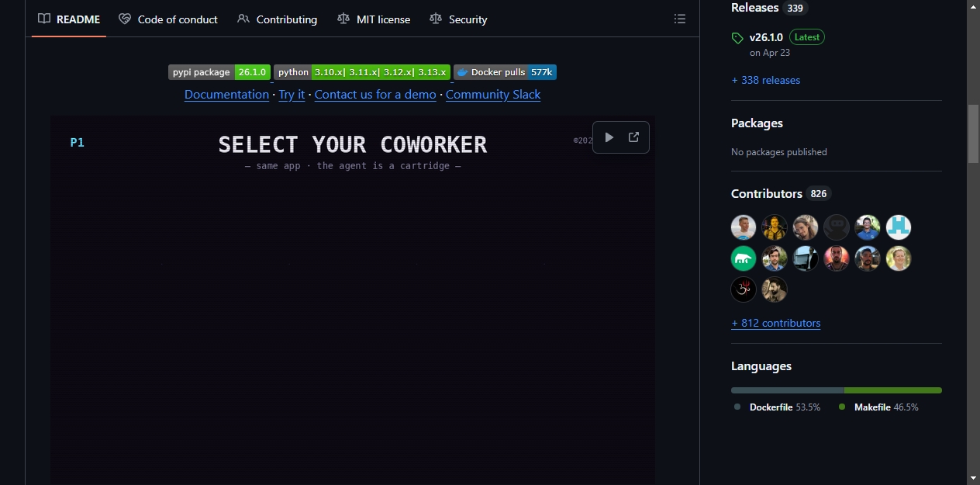Click the pypi package 26.1.0 badge
The width and height of the screenshot is (980, 485).
point(219,72)
